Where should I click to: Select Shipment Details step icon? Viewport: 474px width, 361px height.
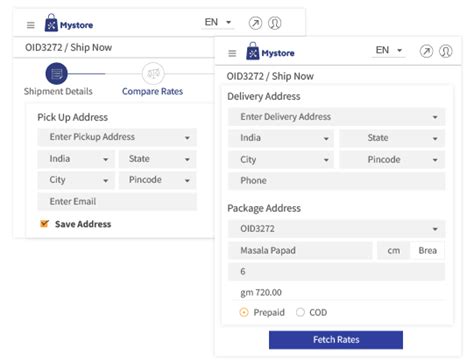point(57,73)
